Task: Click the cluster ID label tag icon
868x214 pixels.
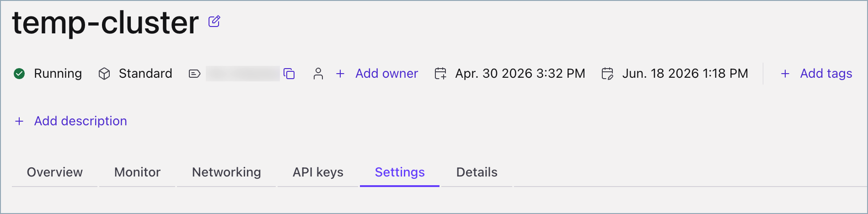Action: point(194,74)
